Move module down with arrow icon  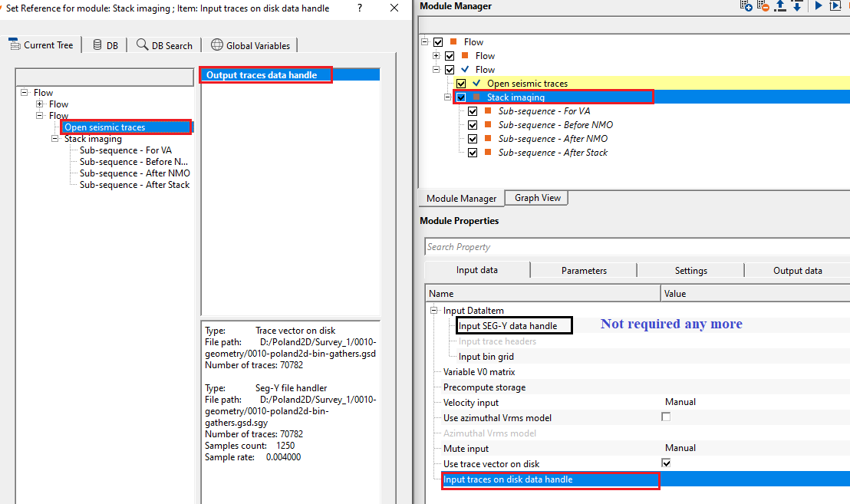point(796,6)
